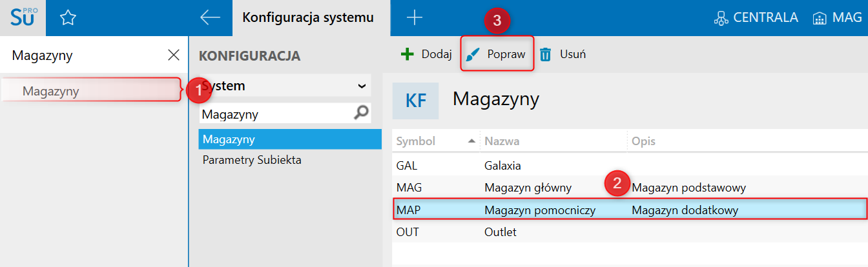Click the configuration search input field

[x=274, y=115]
